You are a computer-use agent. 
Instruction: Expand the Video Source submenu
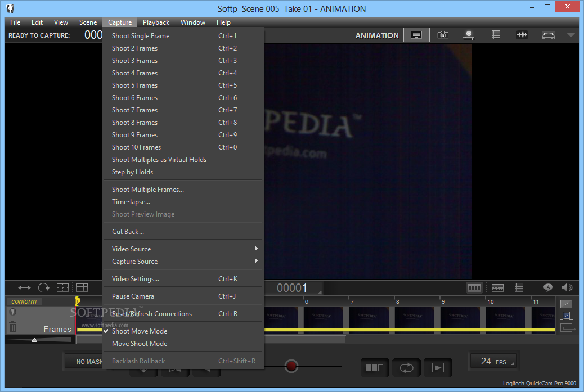pyautogui.click(x=183, y=249)
